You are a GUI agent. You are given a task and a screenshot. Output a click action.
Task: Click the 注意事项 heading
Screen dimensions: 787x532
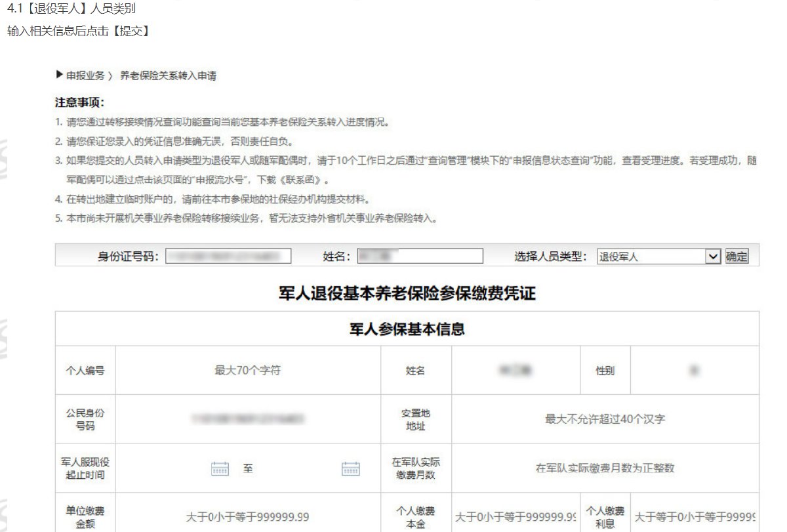(x=80, y=103)
